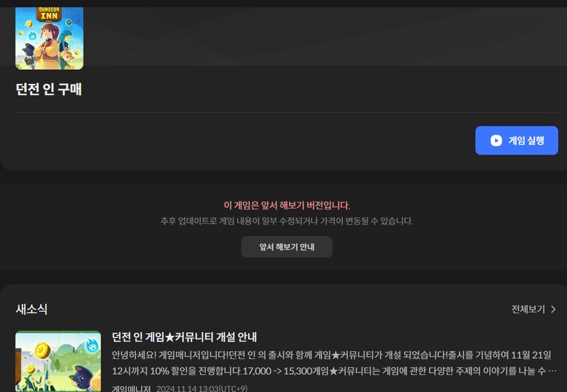Open the community news post thumbnail
The height and width of the screenshot is (392, 567).
[58, 361]
